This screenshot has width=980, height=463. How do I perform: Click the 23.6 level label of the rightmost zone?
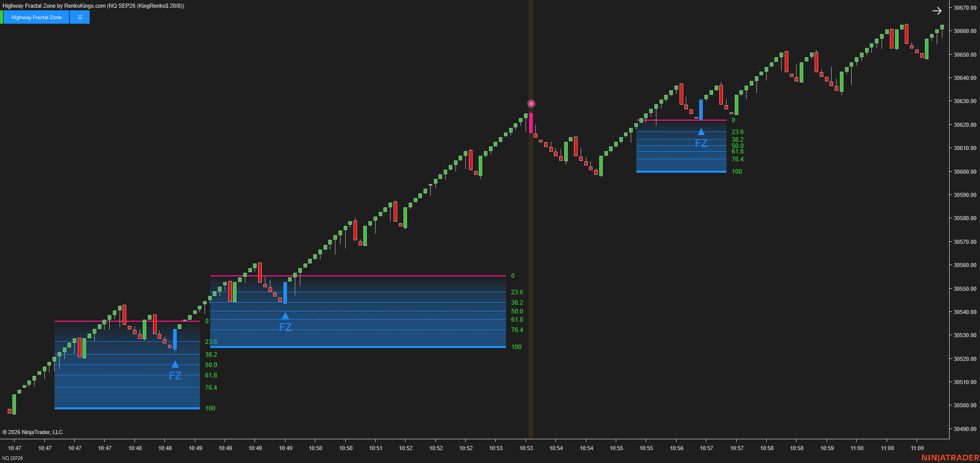[x=737, y=132]
